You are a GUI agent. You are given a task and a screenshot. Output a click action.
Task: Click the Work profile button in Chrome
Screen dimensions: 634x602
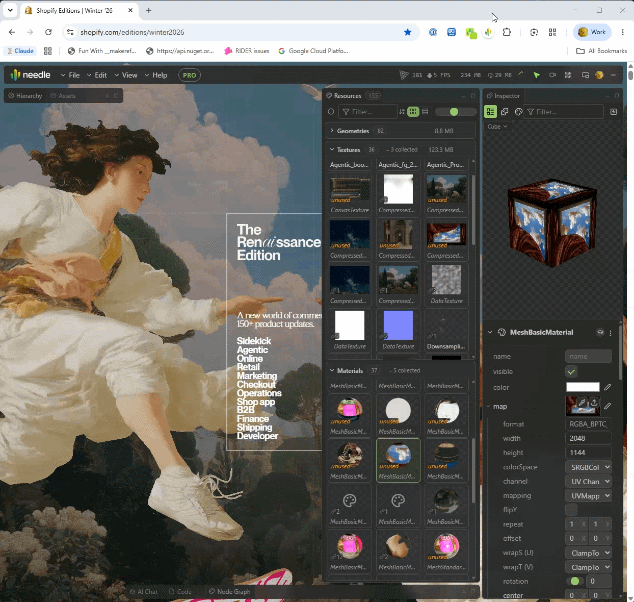pyautogui.click(x=592, y=32)
